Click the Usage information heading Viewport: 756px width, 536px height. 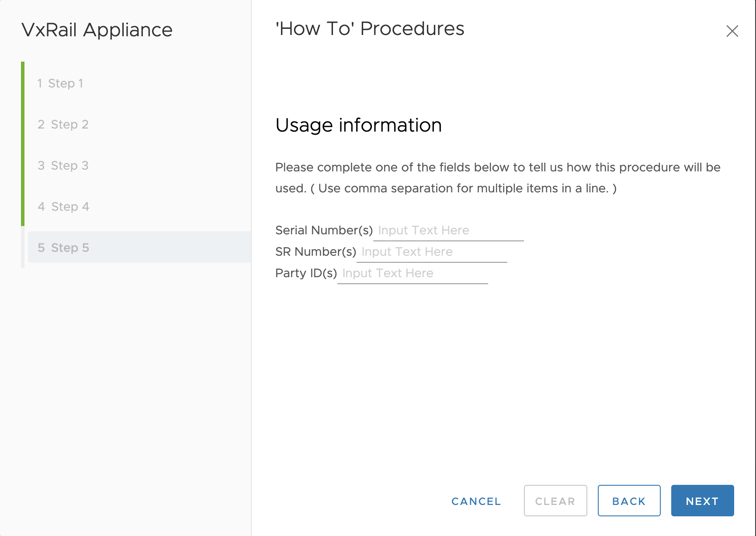point(358,125)
